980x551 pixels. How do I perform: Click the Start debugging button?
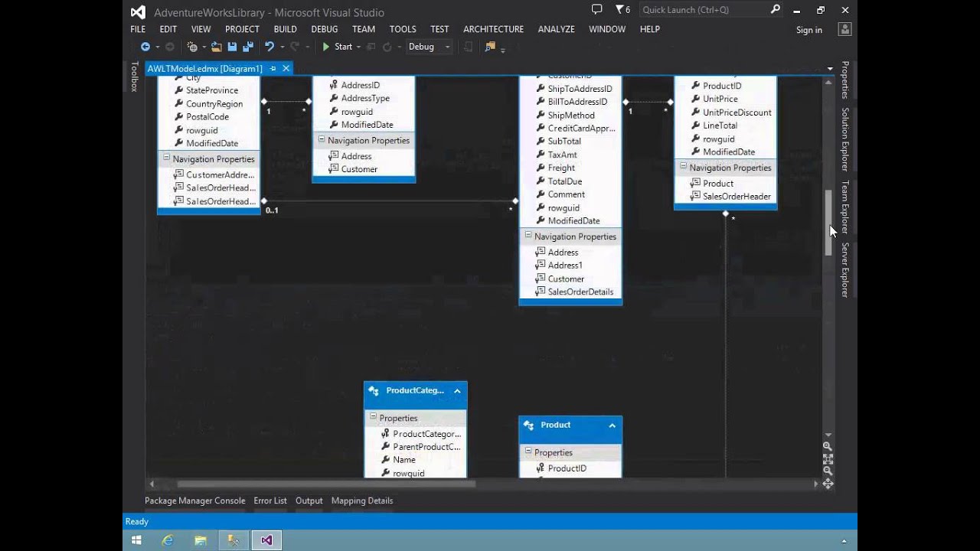point(337,47)
